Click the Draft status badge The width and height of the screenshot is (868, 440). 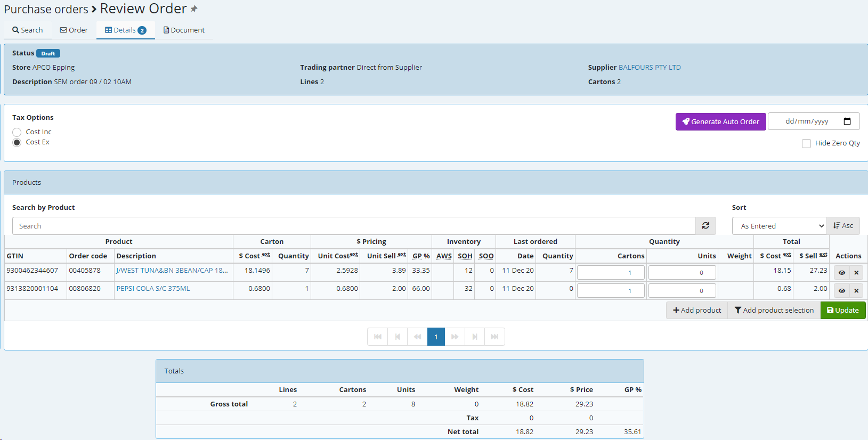click(48, 53)
